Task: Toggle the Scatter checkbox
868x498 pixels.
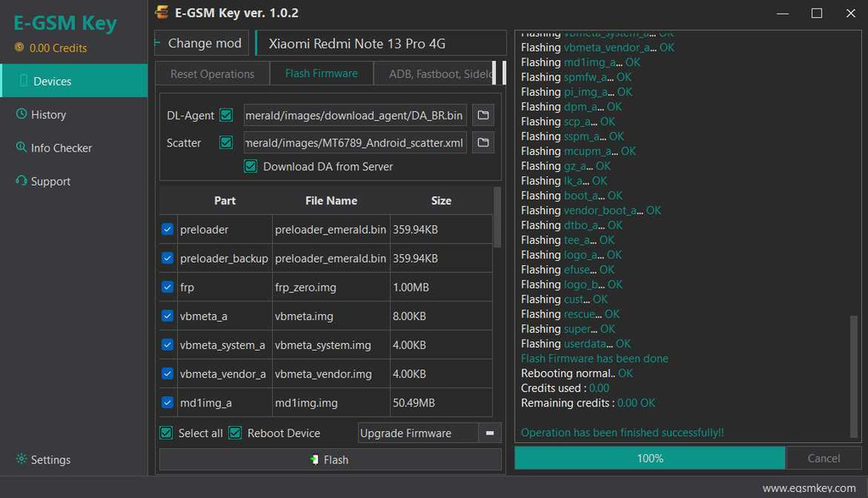Action: click(x=226, y=143)
